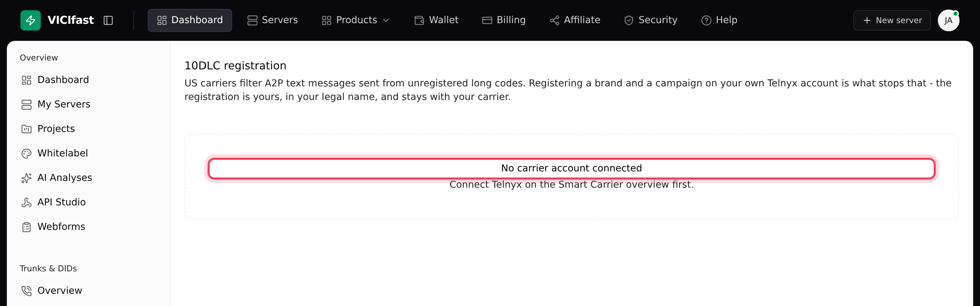
Task: Toggle the sidebar collapse icon
Action: [x=108, y=20]
